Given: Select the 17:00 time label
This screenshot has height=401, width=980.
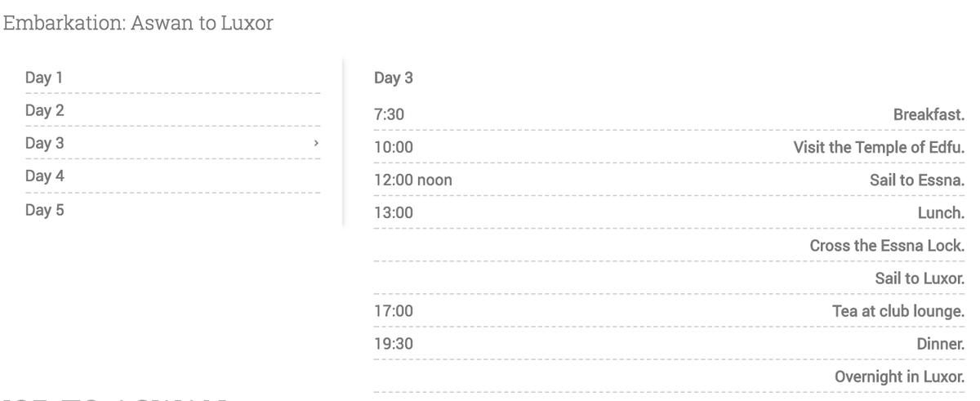Looking at the screenshot, I should pos(394,311).
